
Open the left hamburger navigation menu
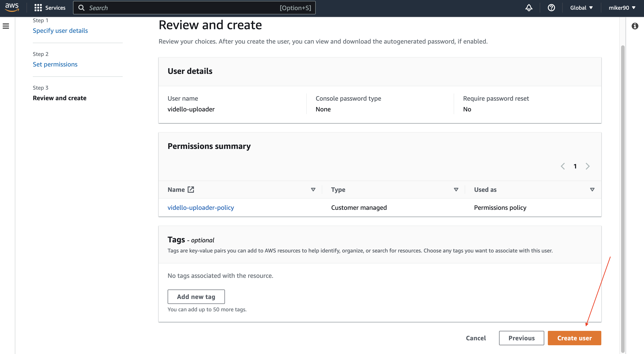6,26
